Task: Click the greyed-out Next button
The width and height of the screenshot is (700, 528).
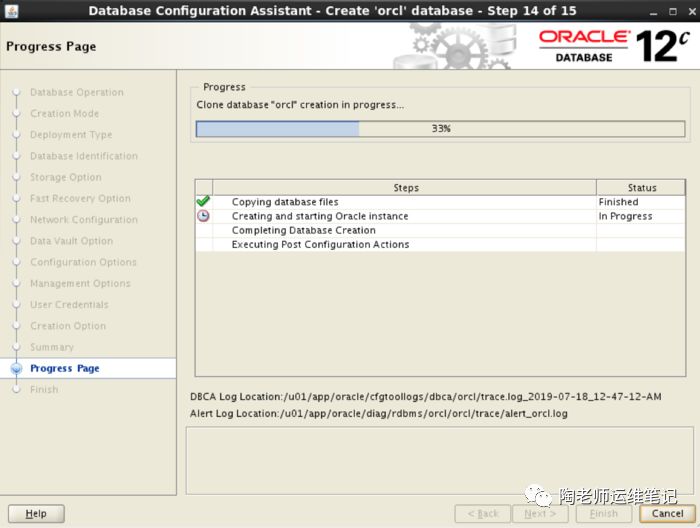Action: [x=540, y=514]
